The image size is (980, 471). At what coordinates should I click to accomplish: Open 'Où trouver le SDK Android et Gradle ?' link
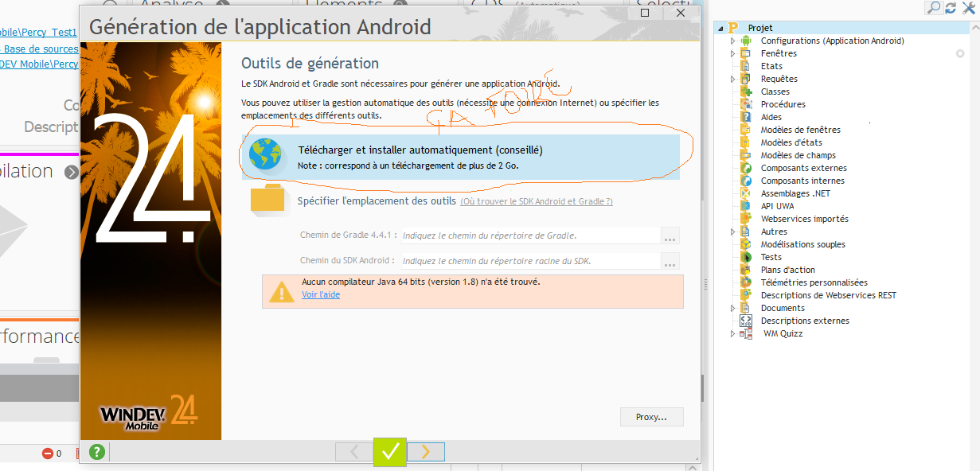pyautogui.click(x=537, y=202)
